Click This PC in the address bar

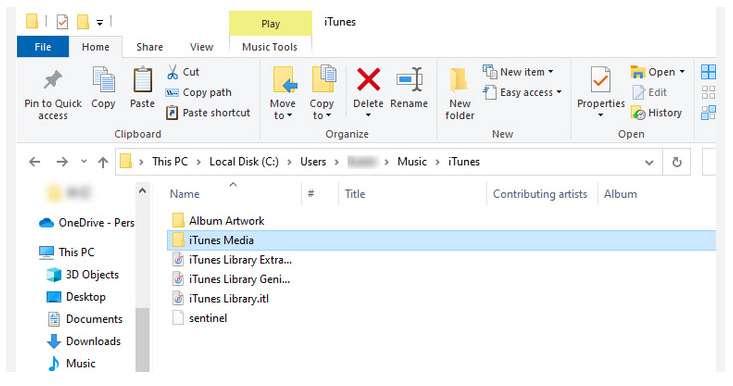170,162
